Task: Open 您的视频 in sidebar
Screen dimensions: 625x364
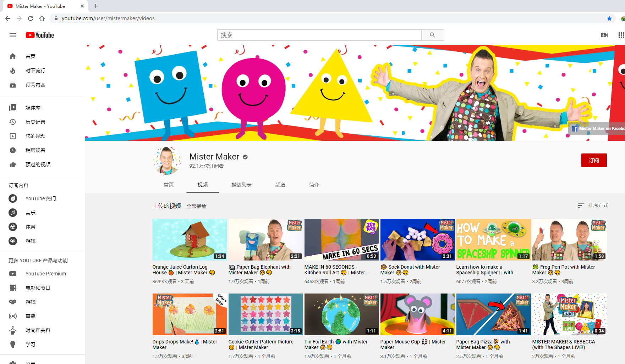Action: pos(43,136)
